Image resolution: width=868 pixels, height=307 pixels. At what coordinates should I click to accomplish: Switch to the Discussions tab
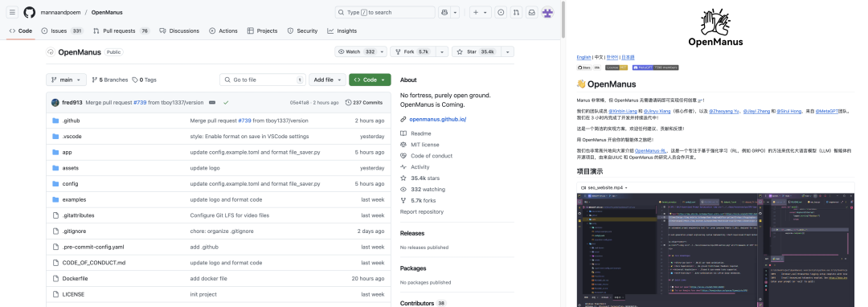(178, 31)
